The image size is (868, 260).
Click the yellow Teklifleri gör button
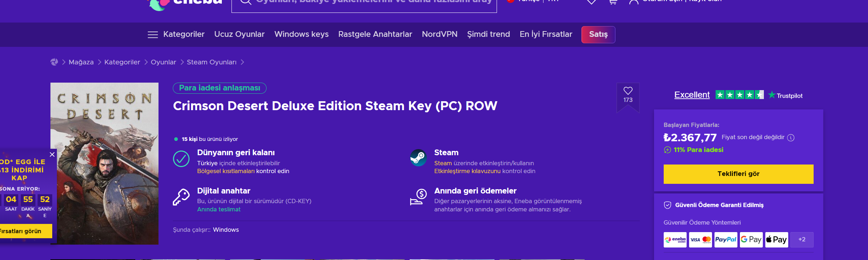coord(738,174)
